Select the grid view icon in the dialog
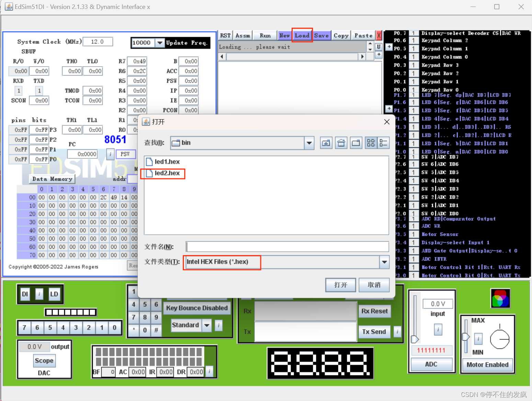The width and height of the screenshot is (532, 401). click(371, 143)
